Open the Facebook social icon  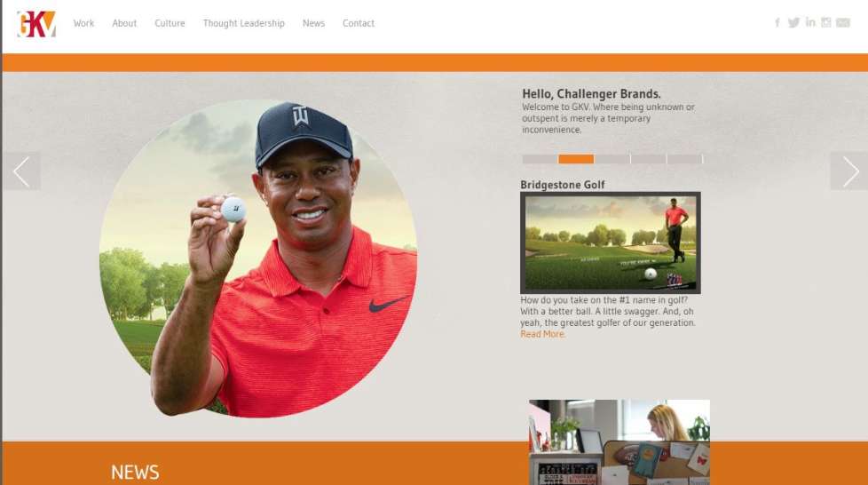(x=777, y=23)
